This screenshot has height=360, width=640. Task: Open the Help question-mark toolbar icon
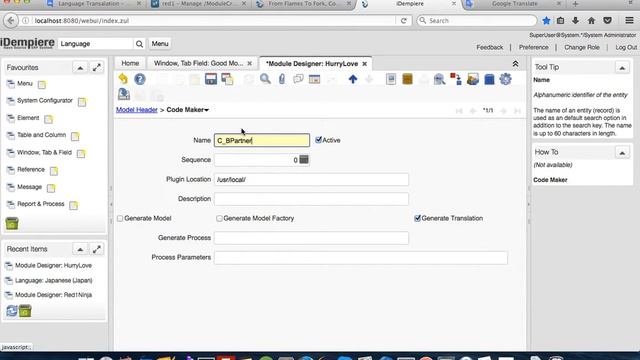coord(140,79)
